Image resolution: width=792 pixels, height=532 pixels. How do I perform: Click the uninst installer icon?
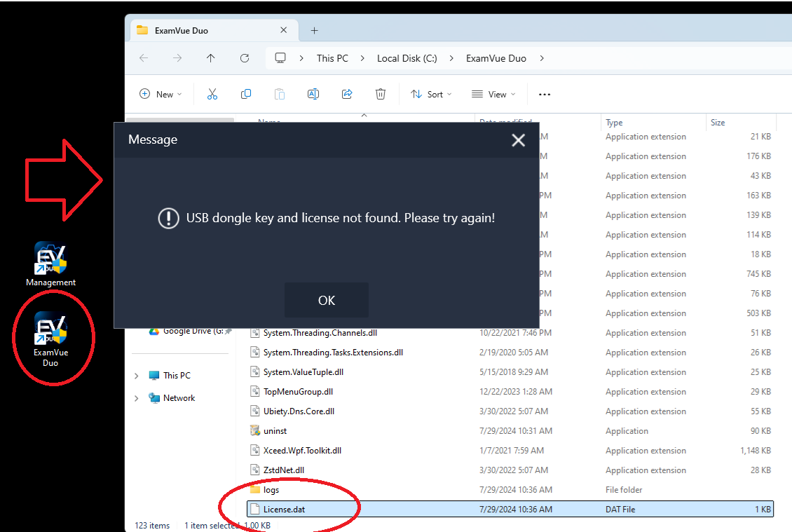[x=255, y=431]
